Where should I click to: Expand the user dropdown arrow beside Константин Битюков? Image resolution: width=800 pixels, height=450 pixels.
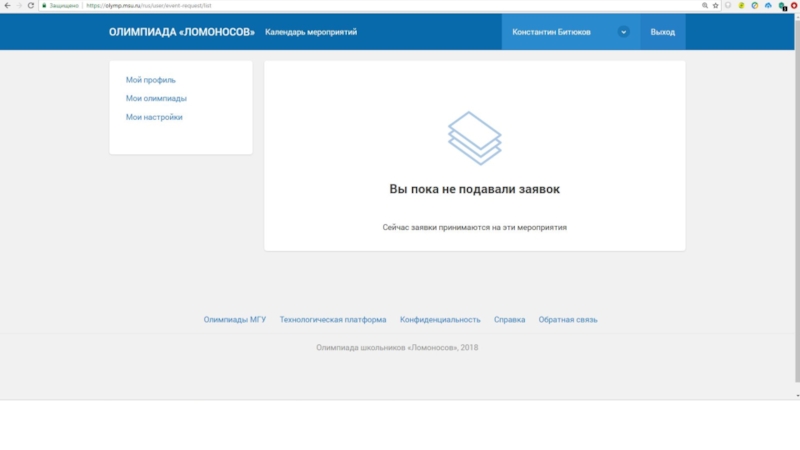(x=624, y=32)
